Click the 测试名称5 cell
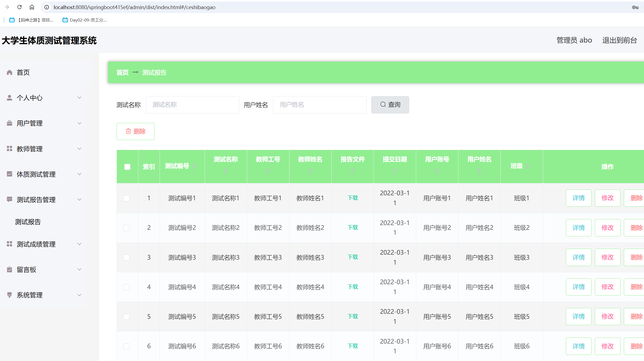644x361 pixels. pos(226,317)
